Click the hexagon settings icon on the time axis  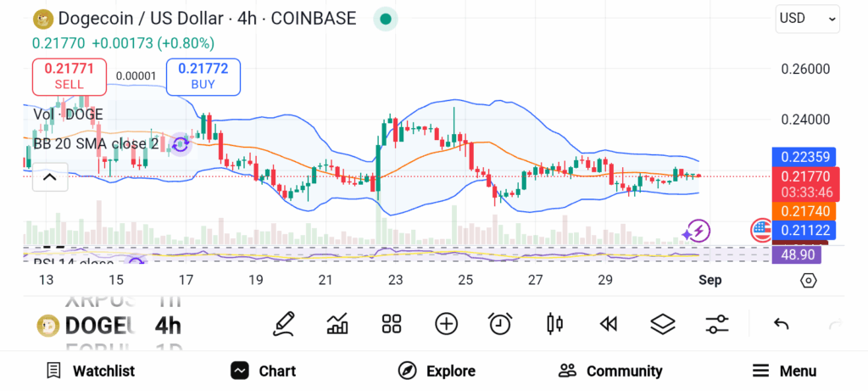tap(808, 281)
